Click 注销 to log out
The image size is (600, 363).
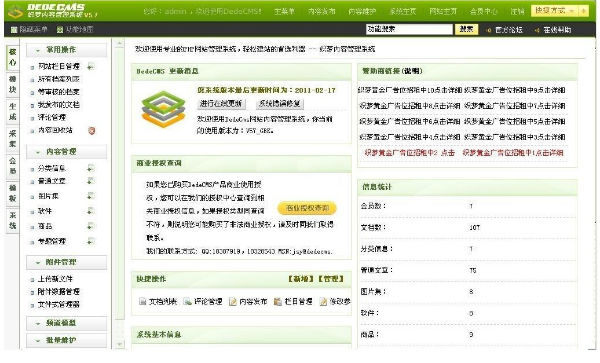tap(517, 11)
